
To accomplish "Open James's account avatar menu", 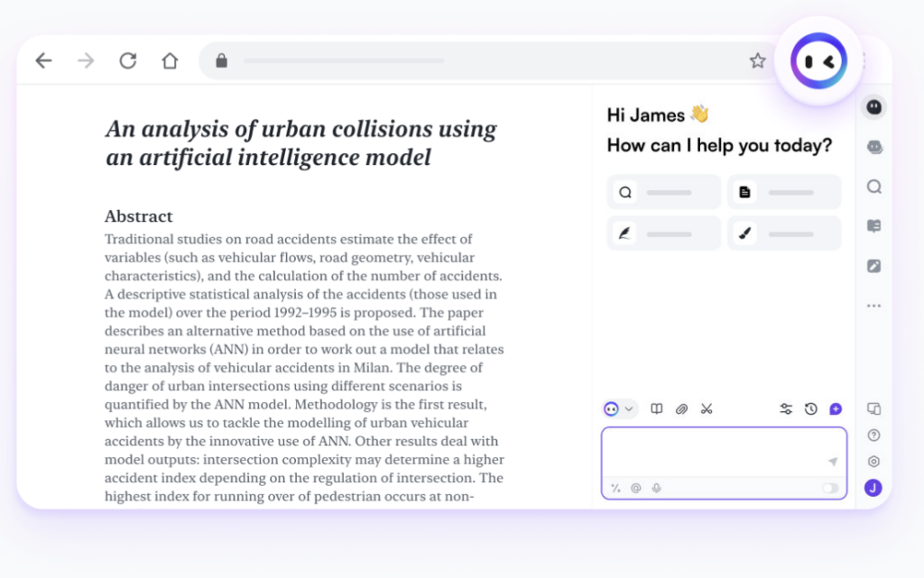I will (873, 488).
